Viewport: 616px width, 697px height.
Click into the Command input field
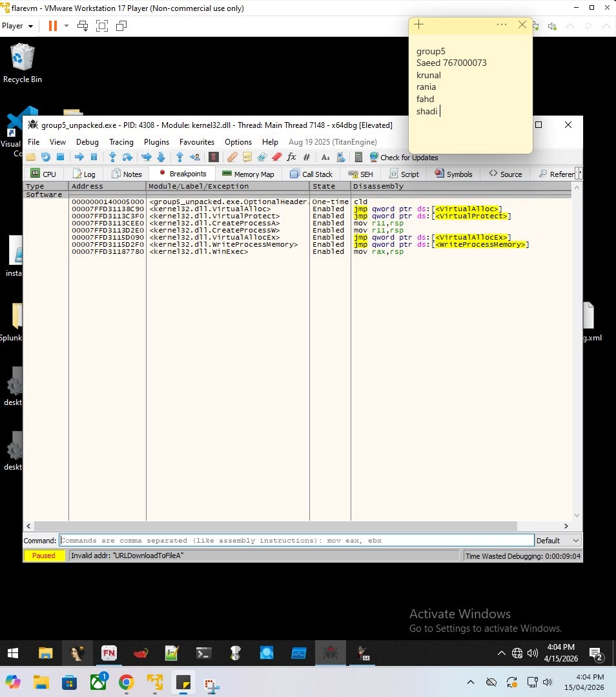coord(297,541)
